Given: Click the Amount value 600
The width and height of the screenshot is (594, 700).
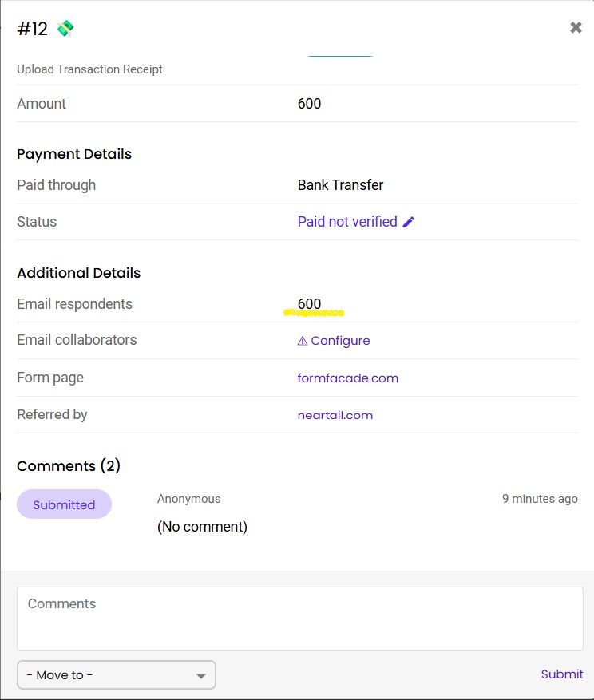Looking at the screenshot, I should coord(309,104).
